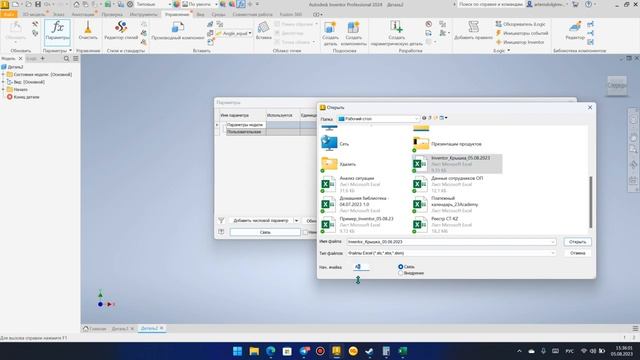
Task: Click the help and commands search field
Action: coord(490,4)
